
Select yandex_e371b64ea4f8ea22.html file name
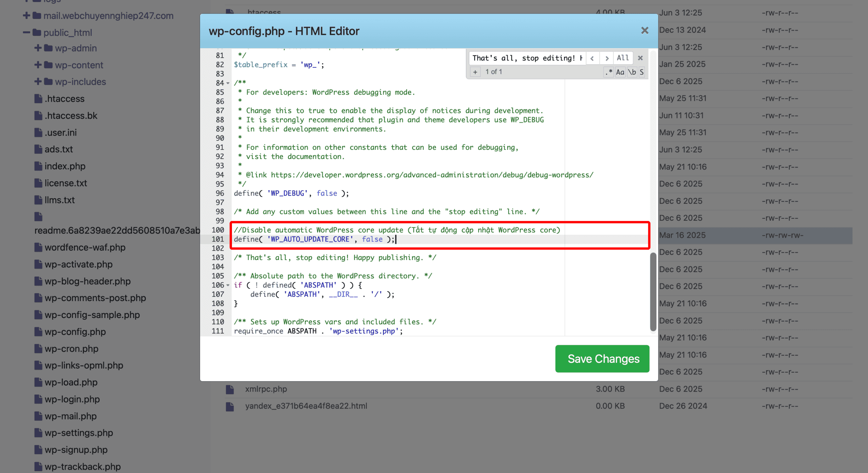coord(306,406)
